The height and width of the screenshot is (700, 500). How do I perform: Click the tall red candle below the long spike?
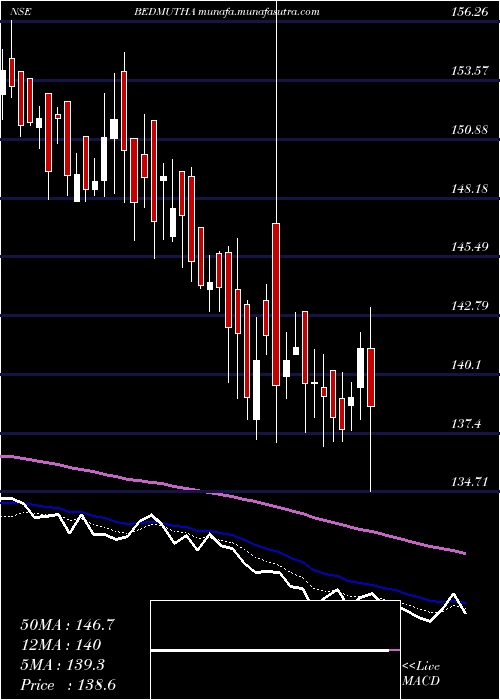(x=276, y=304)
